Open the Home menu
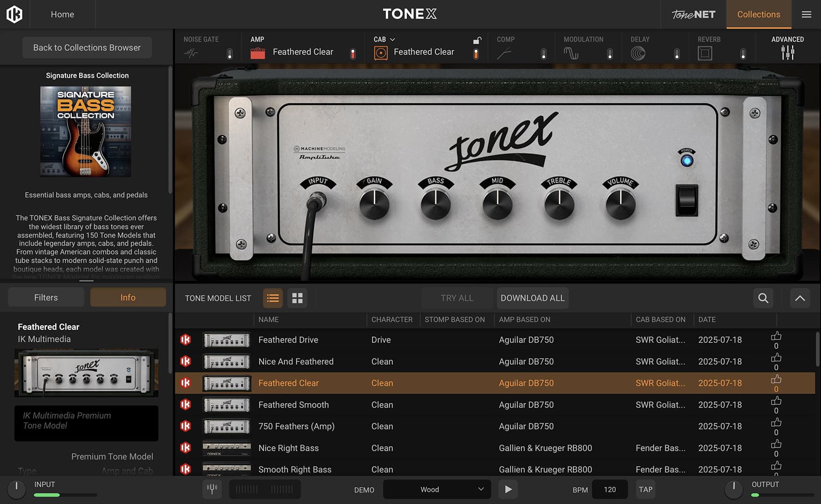 pos(61,14)
